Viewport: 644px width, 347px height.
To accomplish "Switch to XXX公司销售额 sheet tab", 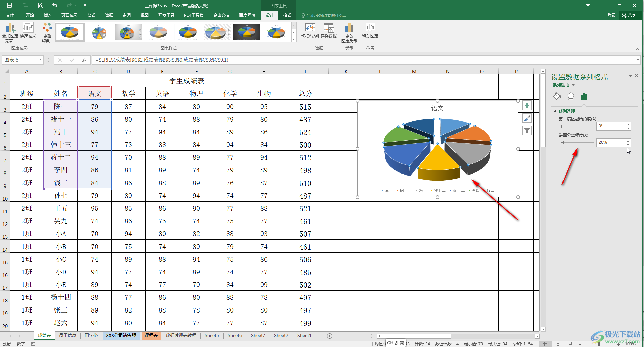I will click(x=121, y=336).
